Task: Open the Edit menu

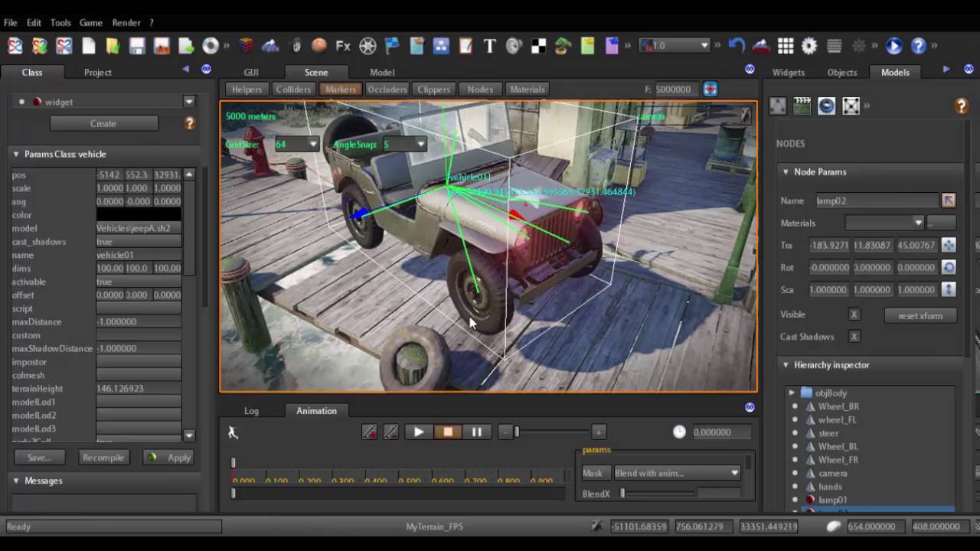Action: [34, 23]
